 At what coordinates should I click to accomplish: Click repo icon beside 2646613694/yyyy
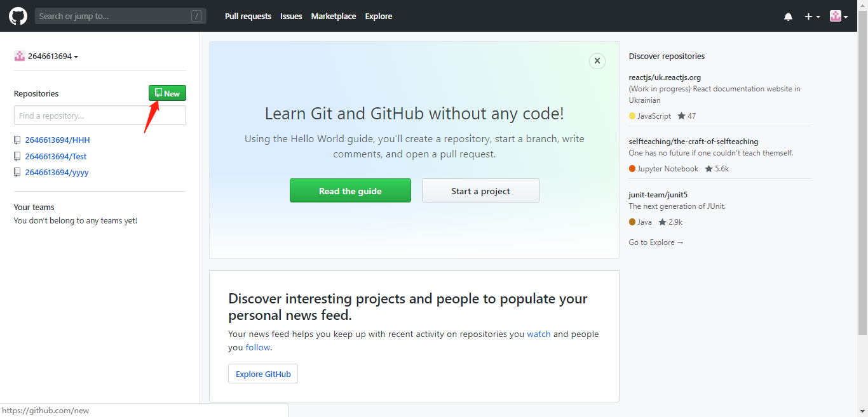point(17,172)
